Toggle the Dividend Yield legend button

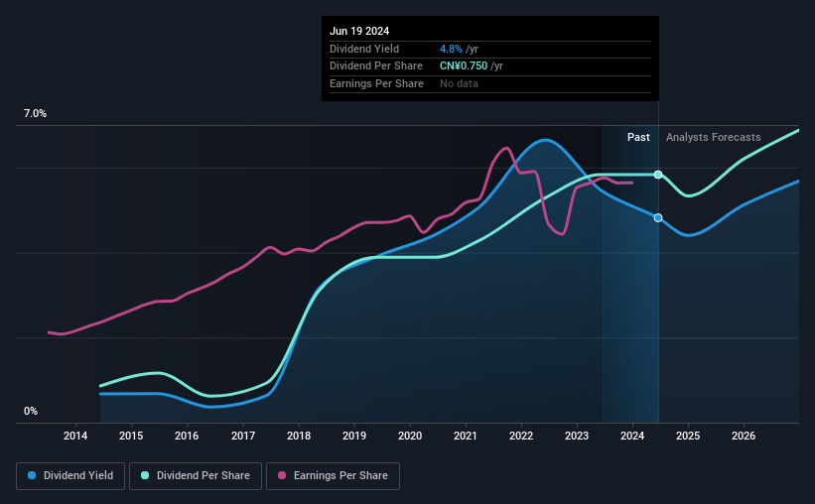(70, 476)
